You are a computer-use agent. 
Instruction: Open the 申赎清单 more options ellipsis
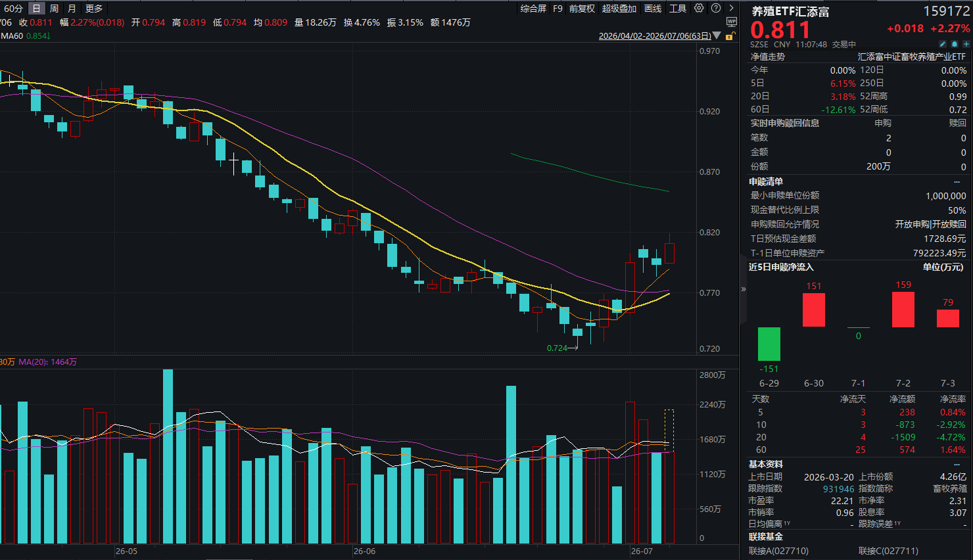point(957,181)
